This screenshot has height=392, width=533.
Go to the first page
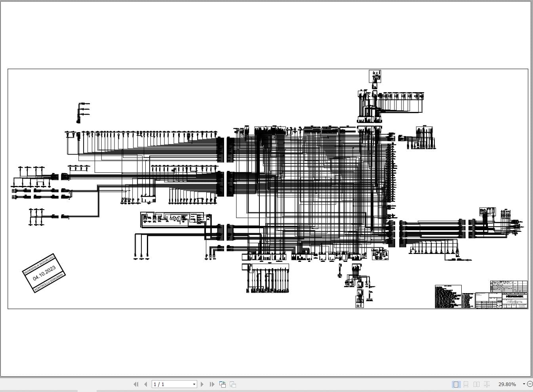(x=136, y=384)
